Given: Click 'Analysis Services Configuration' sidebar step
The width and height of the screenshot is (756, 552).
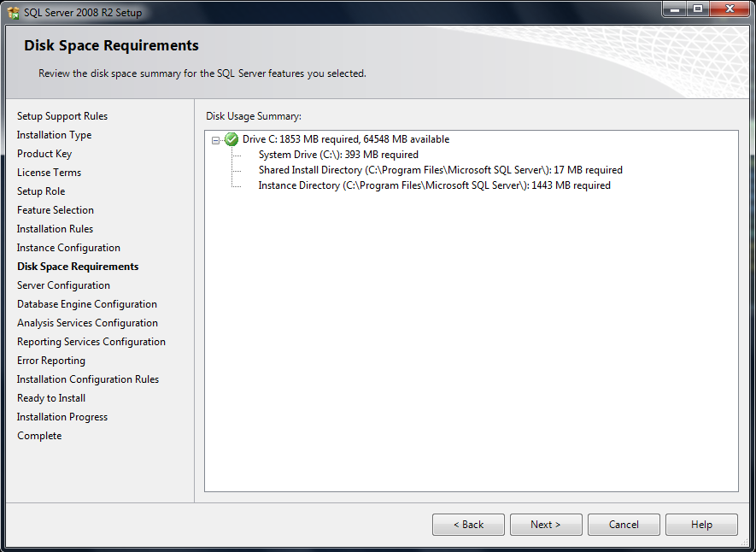Looking at the screenshot, I should tap(87, 323).
